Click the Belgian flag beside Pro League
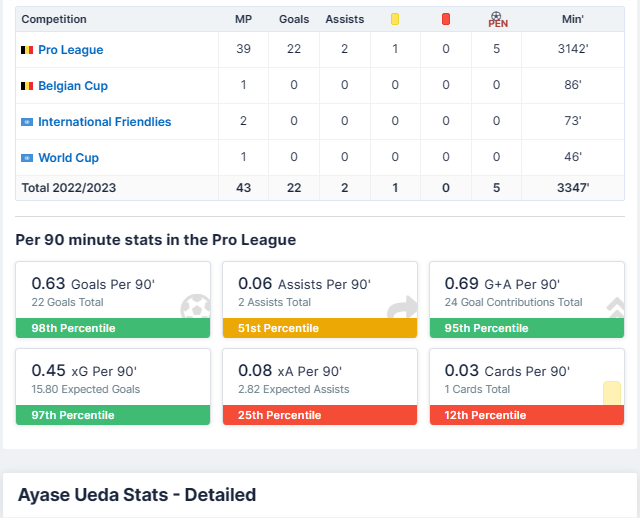The height and width of the screenshot is (518, 640). [x=27, y=50]
